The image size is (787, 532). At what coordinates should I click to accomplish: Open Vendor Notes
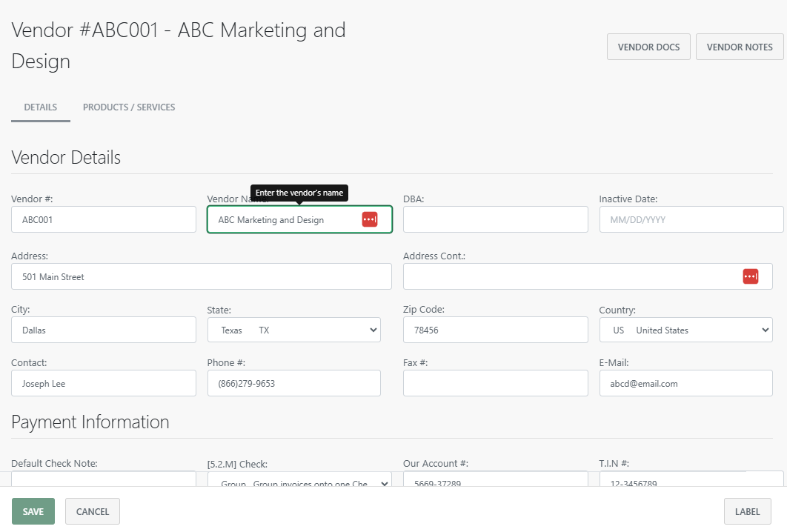(x=739, y=47)
